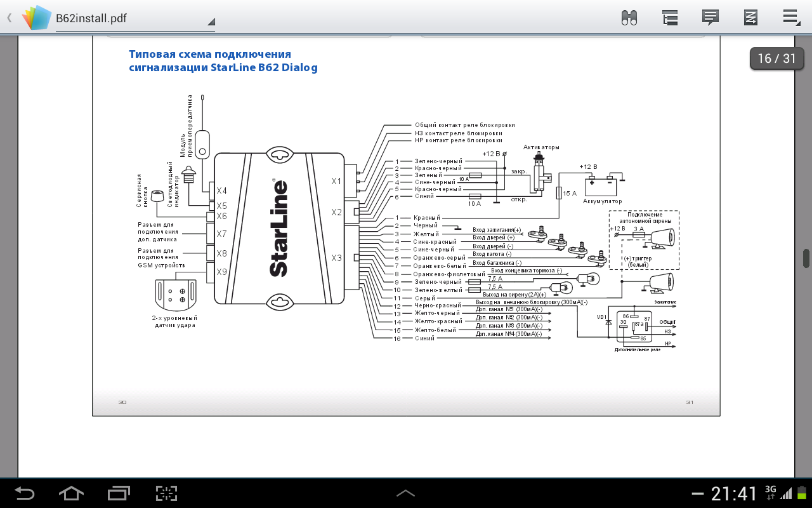This screenshot has width=812, height=508.
Task: Open the Recent apps button
Action: point(119,493)
